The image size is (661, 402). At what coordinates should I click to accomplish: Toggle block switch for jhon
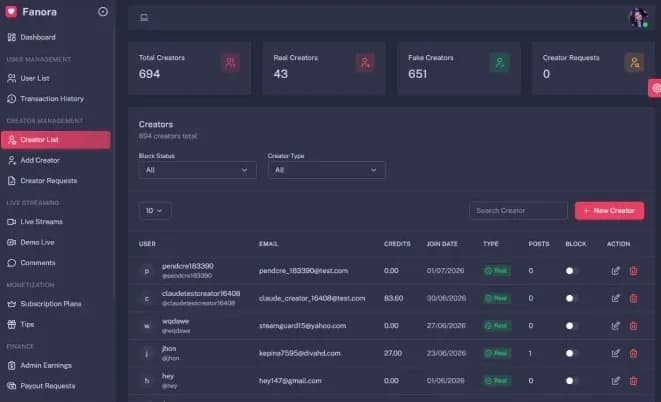tap(572, 353)
